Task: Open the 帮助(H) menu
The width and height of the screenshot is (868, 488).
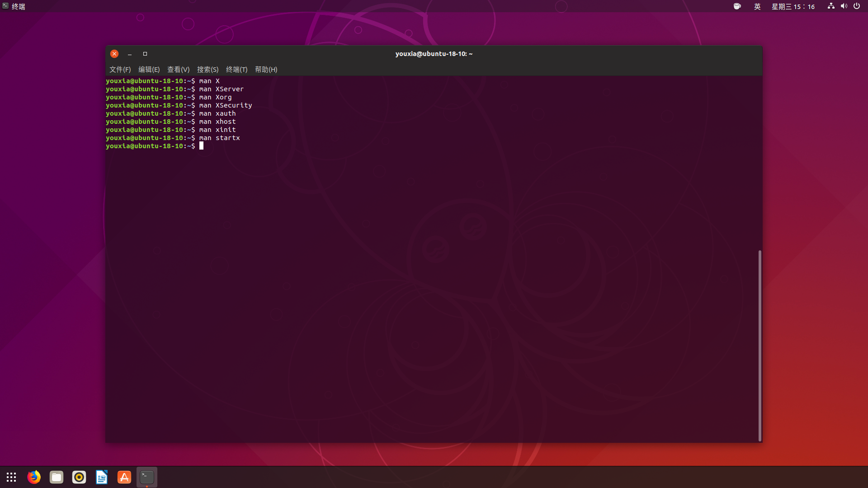Action: pyautogui.click(x=266, y=70)
